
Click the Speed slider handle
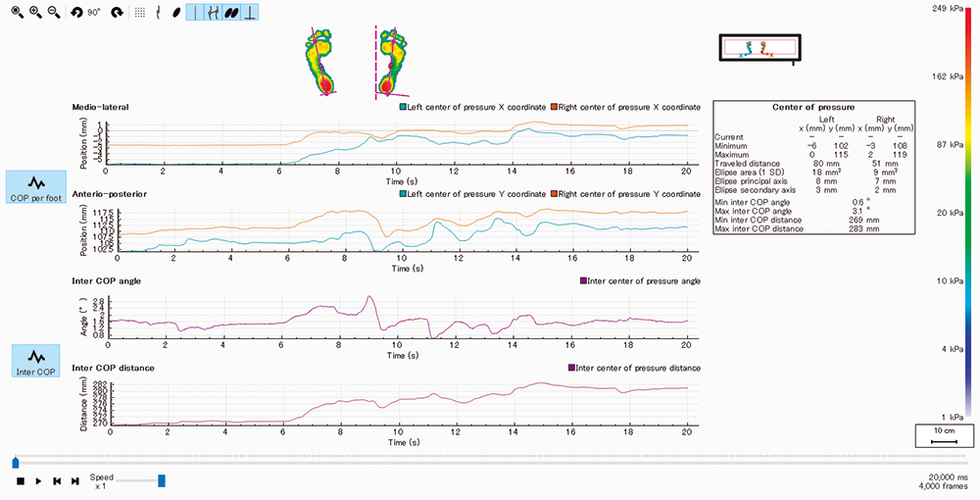tap(162, 480)
